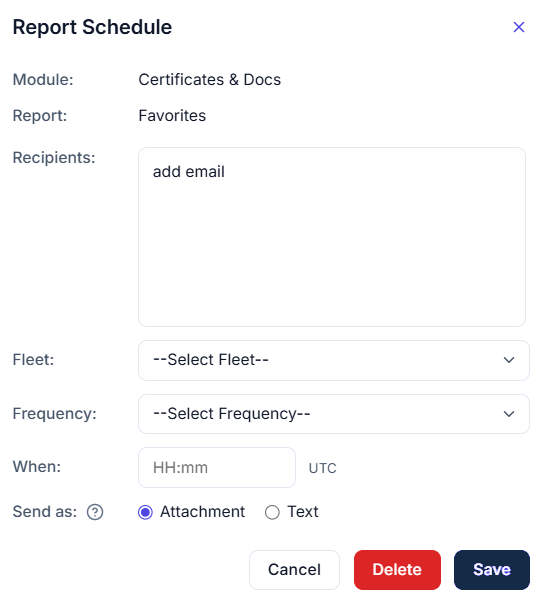Open the Send as help icon

pos(95,512)
